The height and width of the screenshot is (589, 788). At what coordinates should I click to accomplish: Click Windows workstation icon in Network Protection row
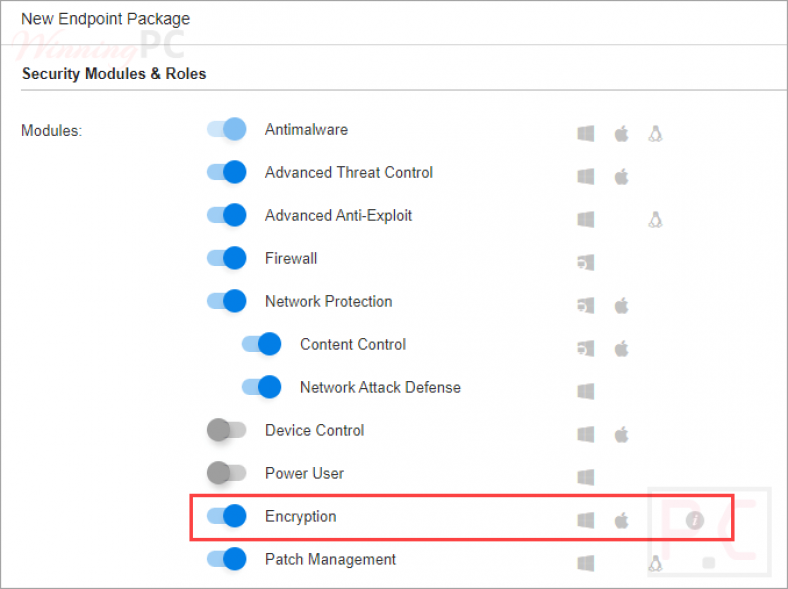pyautogui.click(x=586, y=306)
